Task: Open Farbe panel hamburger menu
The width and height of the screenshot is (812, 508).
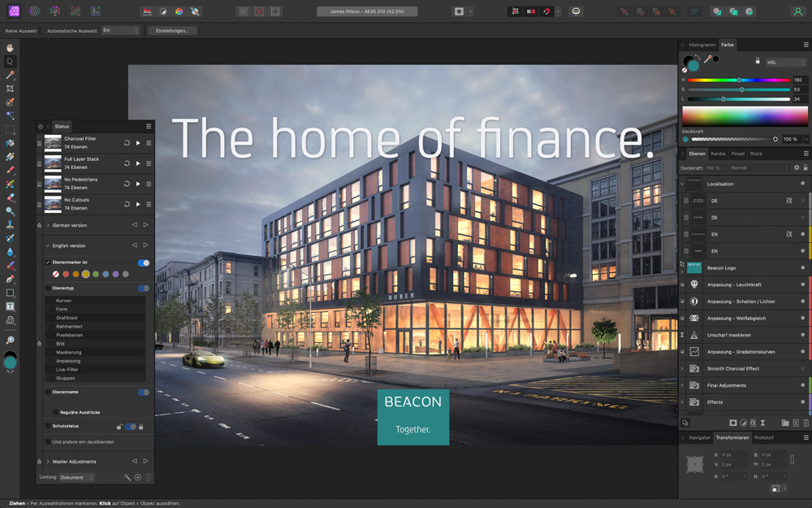Action: (x=806, y=45)
